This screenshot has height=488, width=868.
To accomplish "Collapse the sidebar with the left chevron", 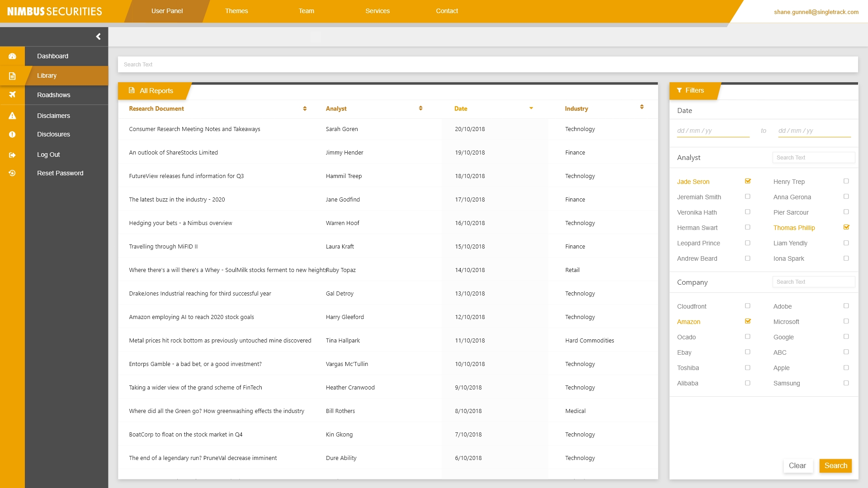I will pos(98,37).
